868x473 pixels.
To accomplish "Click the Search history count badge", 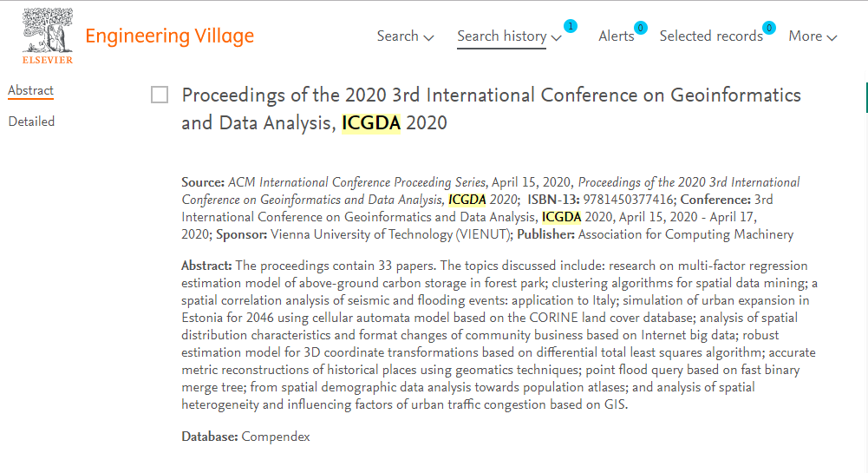I will [x=571, y=26].
